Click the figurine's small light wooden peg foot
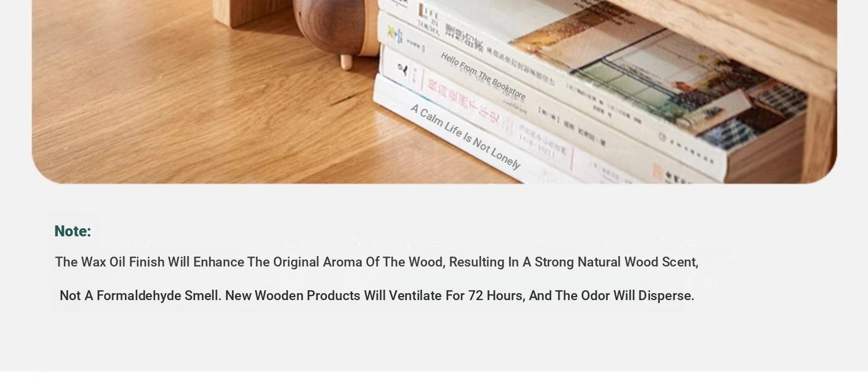The height and width of the screenshot is (387, 868). (347, 62)
